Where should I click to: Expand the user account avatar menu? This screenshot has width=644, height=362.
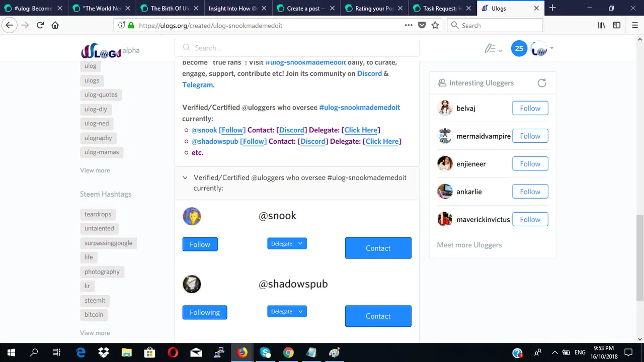(x=542, y=49)
